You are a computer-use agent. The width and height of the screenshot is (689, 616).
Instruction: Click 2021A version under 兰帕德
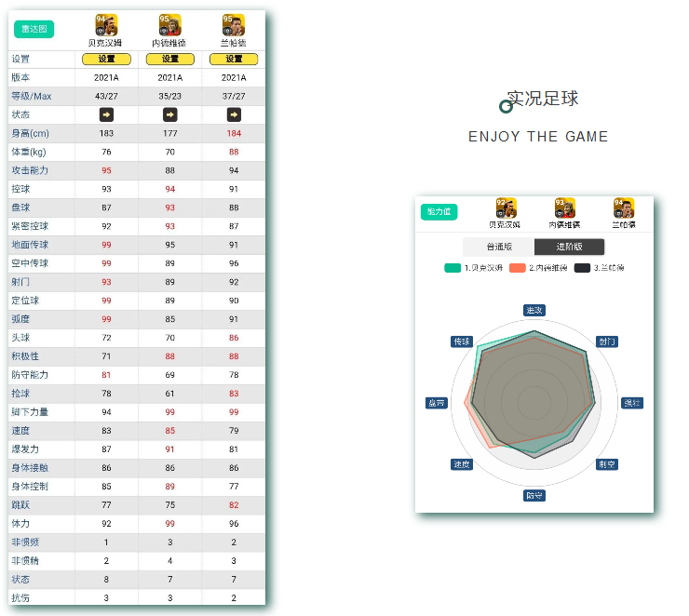coord(234,78)
